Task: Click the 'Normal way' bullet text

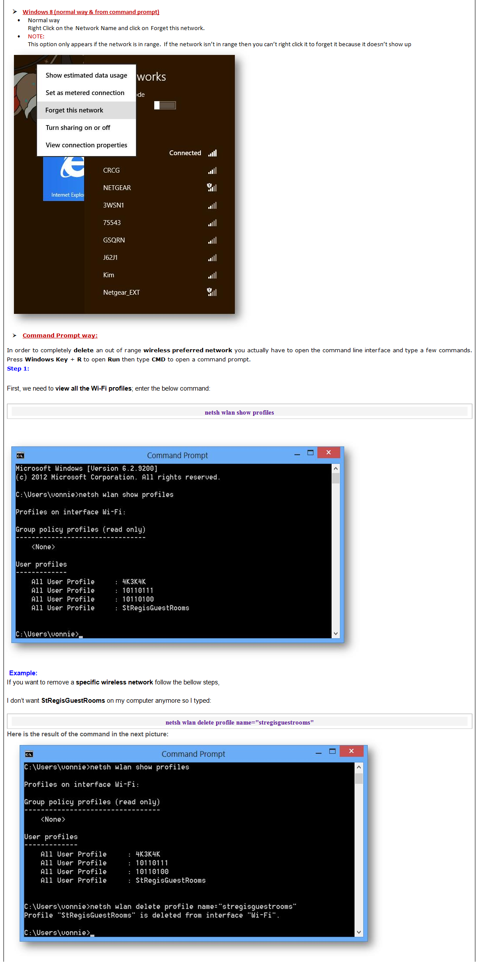Action: (x=44, y=20)
